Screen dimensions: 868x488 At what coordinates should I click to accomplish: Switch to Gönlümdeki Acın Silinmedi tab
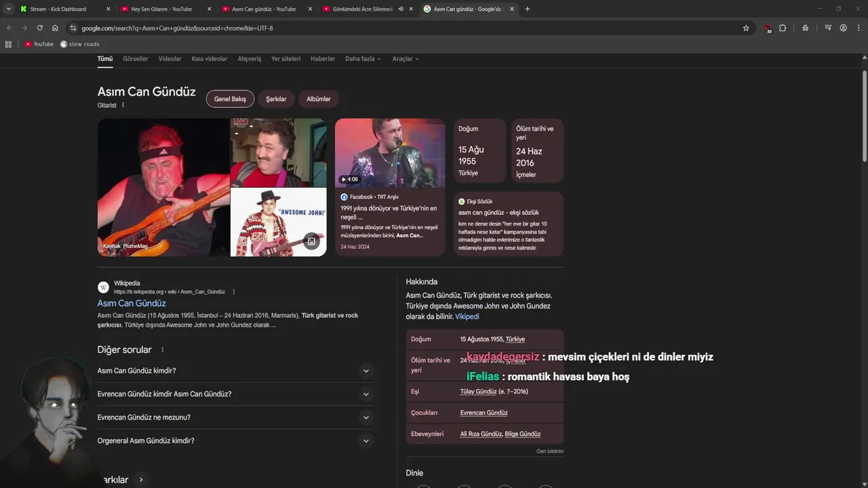coord(363,9)
